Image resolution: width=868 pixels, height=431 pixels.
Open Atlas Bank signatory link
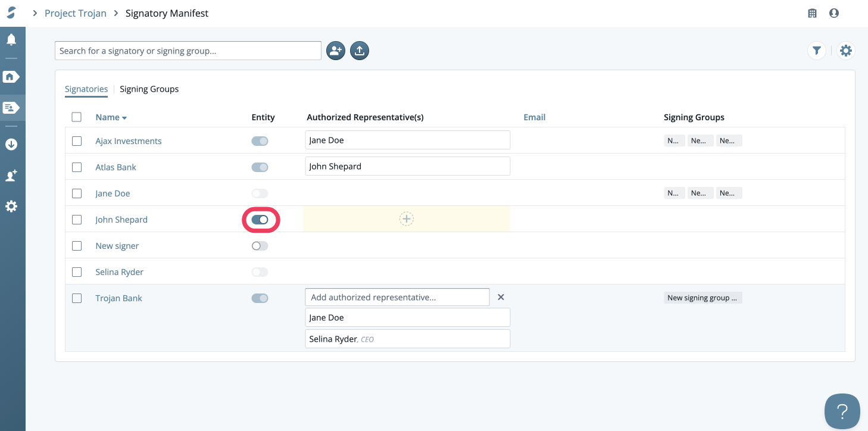115,167
